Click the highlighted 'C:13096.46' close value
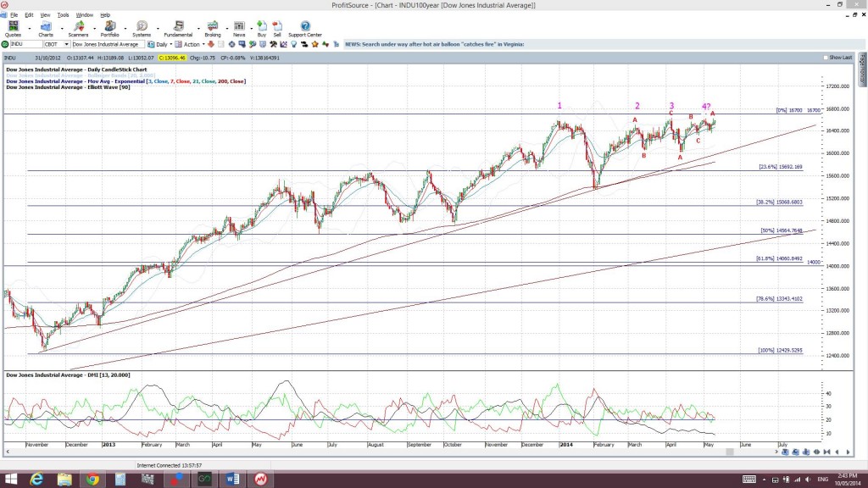The height and width of the screenshot is (488, 868). point(171,58)
